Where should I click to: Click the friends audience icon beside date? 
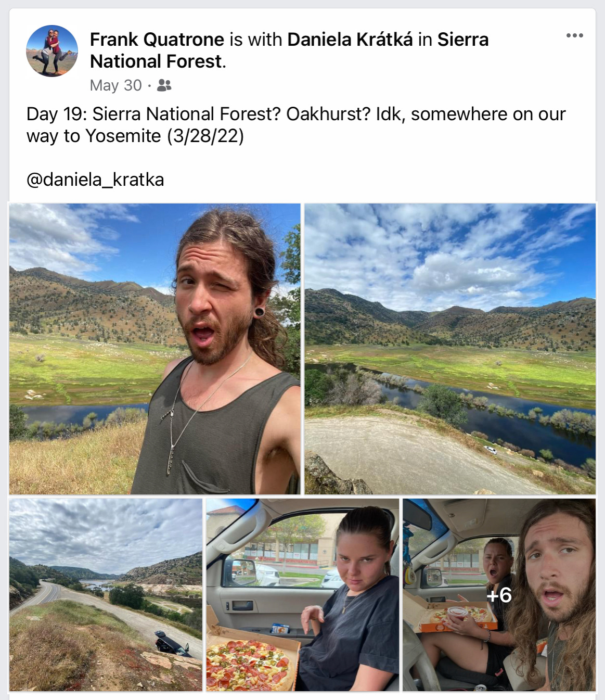(x=164, y=85)
